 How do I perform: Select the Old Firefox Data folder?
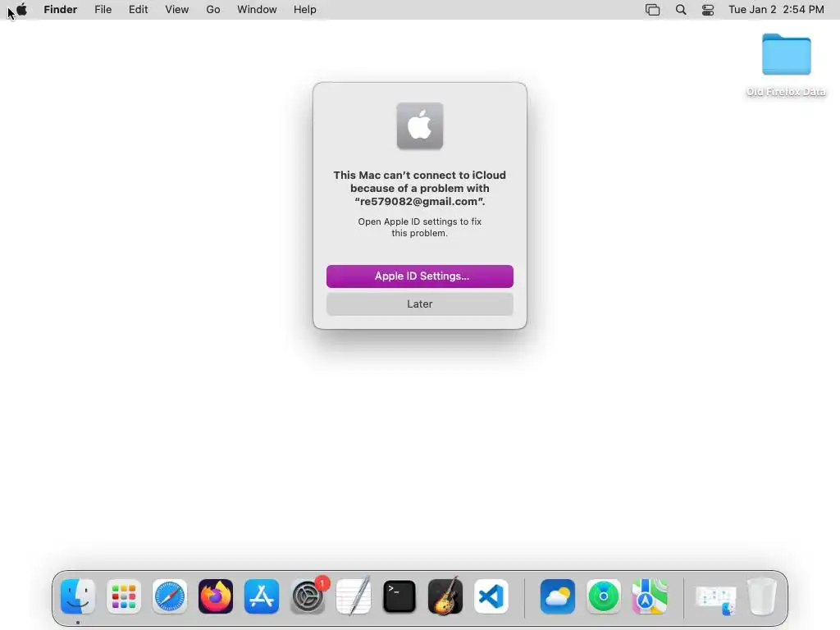(786, 65)
